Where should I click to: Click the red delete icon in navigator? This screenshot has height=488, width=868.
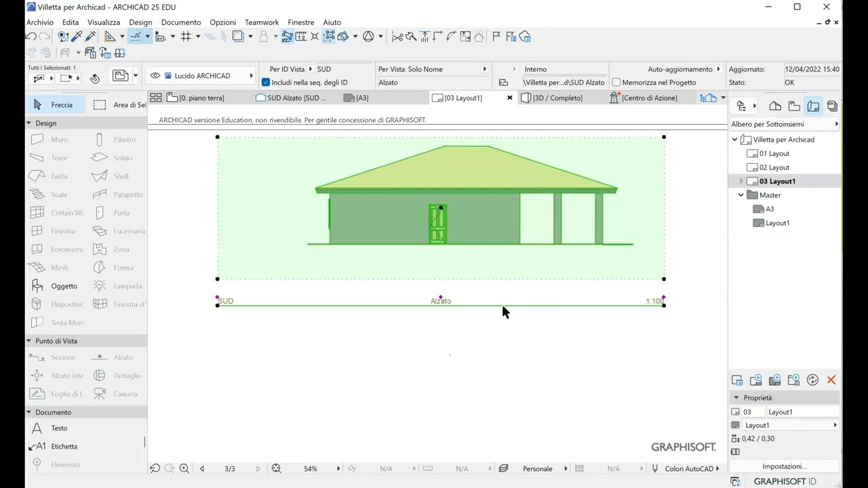tap(831, 380)
